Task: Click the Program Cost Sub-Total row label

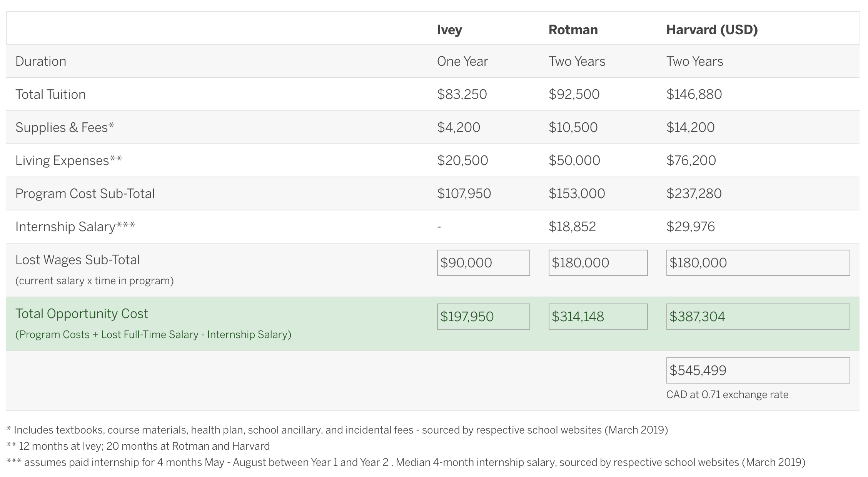Action: (x=85, y=193)
